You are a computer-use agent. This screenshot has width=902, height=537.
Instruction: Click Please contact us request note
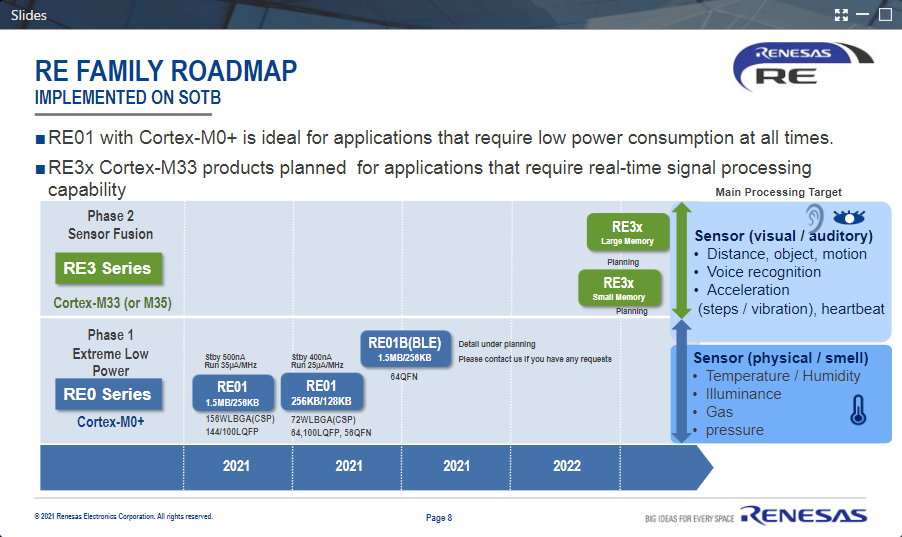pos(535,359)
